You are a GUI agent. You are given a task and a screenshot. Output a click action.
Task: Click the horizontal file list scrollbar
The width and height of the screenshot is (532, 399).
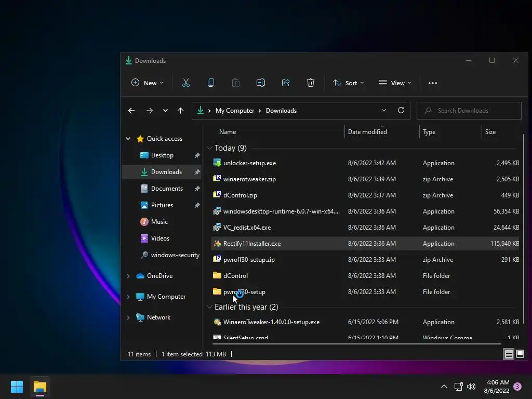(x=357, y=344)
